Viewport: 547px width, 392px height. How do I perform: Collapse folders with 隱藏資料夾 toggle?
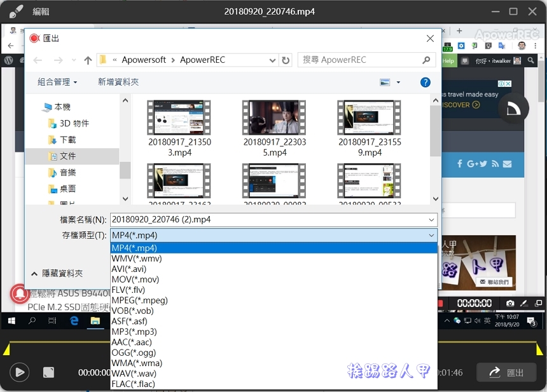pos(57,274)
